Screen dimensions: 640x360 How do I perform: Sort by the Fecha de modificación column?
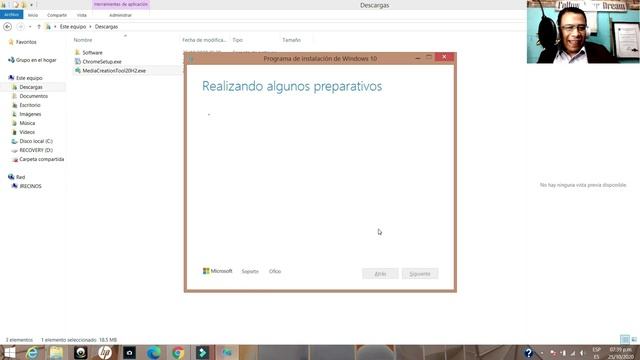coord(204,40)
